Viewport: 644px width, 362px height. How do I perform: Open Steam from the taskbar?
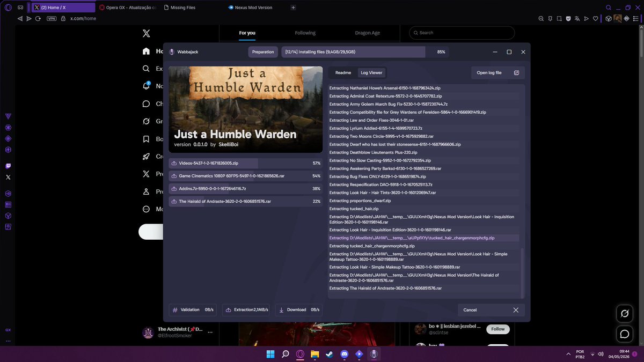(330, 354)
